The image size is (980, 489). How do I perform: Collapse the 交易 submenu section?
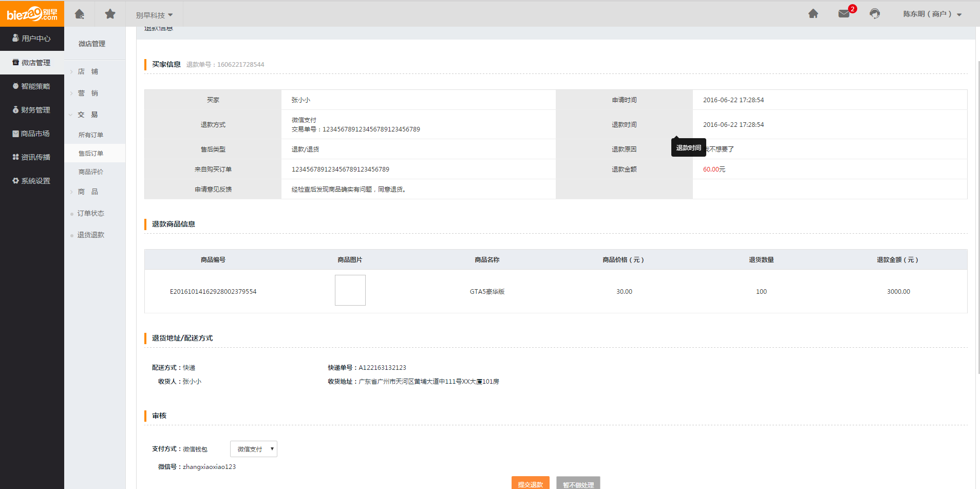click(x=88, y=115)
